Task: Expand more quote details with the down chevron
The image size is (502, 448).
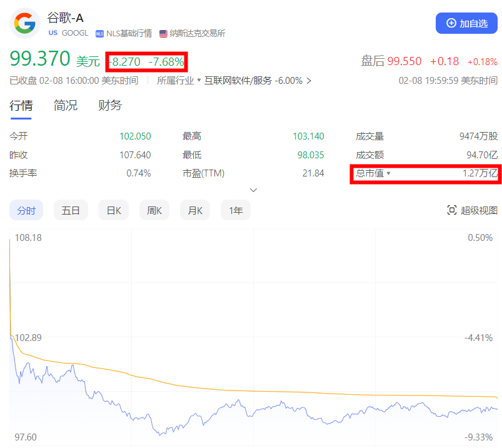Action: coord(253,190)
